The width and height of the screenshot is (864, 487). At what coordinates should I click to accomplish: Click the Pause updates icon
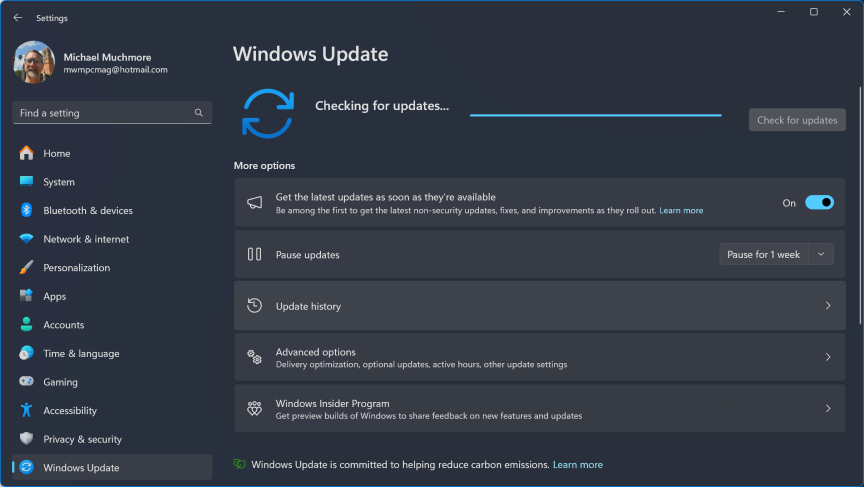click(x=254, y=254)
